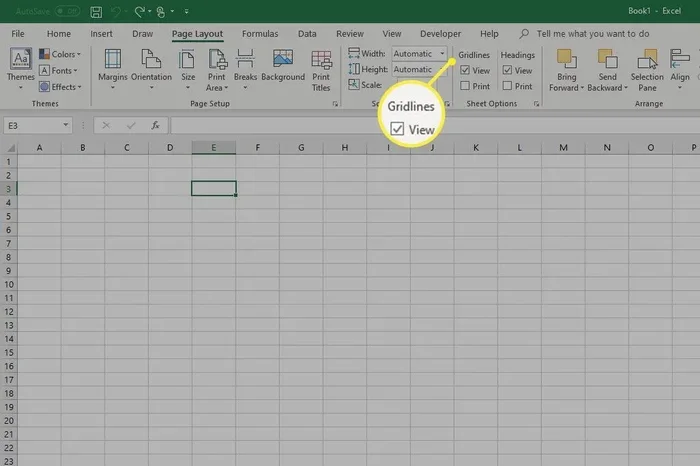
Task: Enable the Gridlines Print checkbox
Action: (x=465, y=86)
